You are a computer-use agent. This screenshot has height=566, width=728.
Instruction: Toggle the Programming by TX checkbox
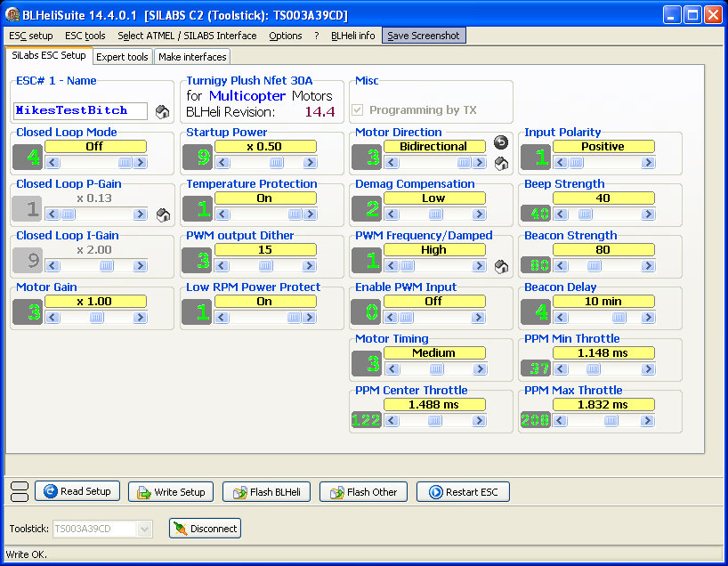[357, 110]
